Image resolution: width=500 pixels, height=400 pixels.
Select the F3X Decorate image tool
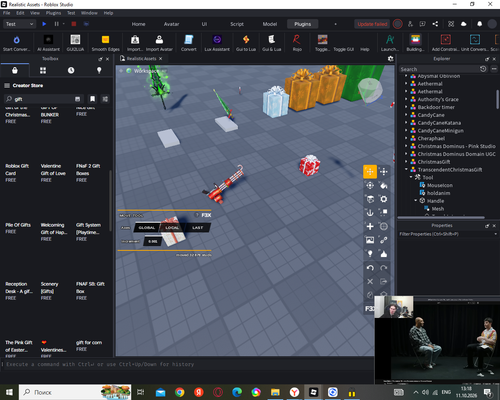(370, 240)
